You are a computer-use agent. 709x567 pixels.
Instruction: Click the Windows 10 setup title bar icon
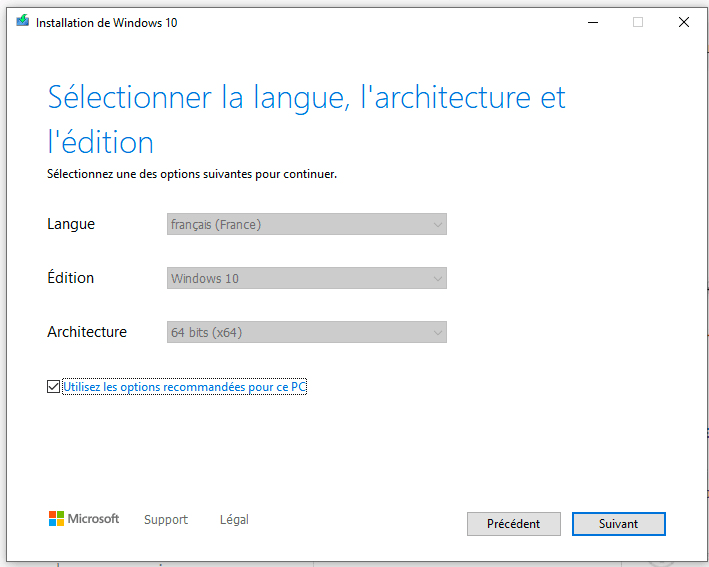[x=23, y=21]
